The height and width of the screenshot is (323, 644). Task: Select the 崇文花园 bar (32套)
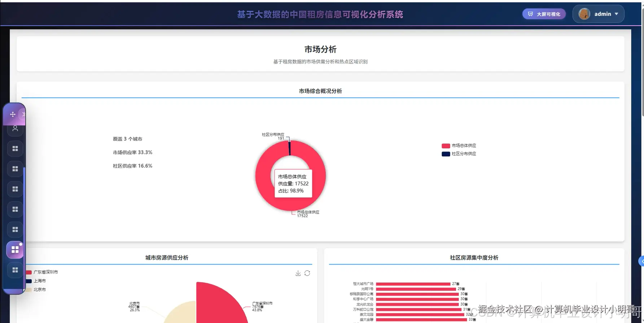point(420,314)
